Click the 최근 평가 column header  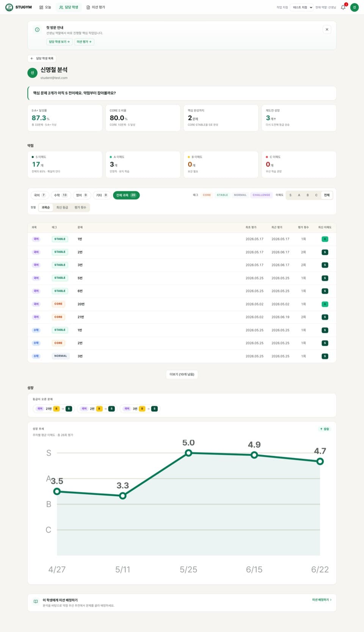[x=277, y=227]
